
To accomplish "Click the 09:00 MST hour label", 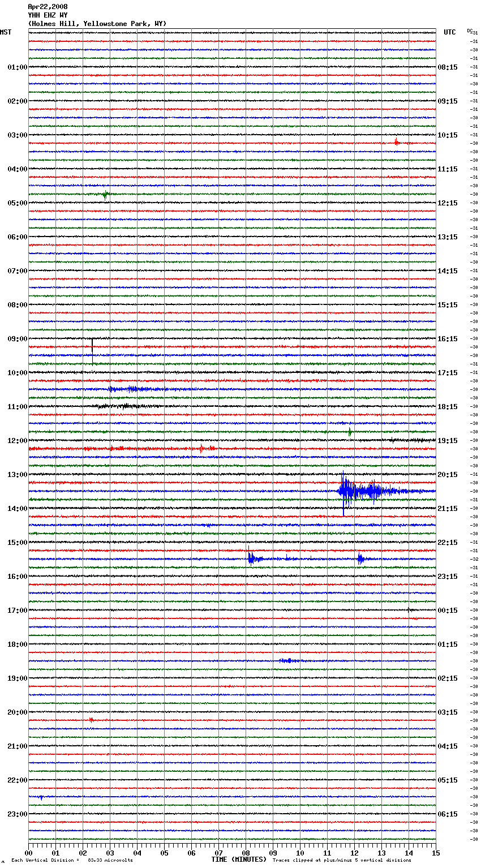I will click(18, 339).
